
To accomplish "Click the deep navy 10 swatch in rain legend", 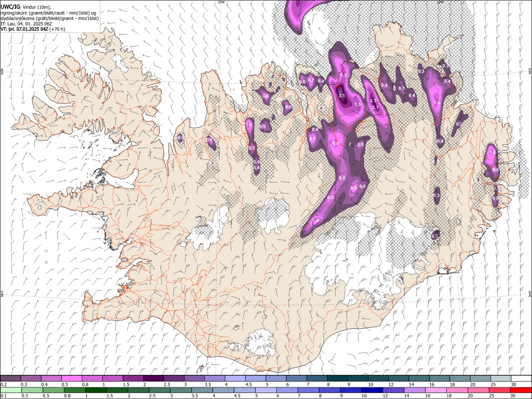I will [x=372, y=390].
